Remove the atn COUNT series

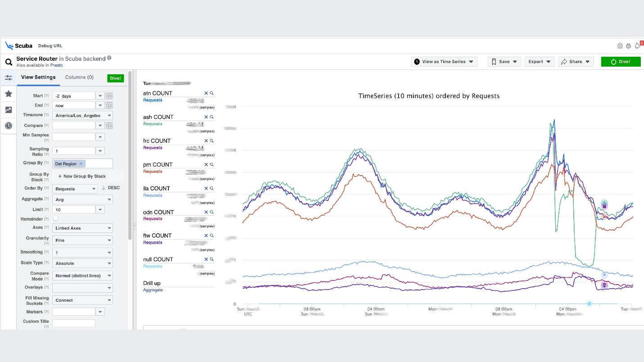[x=206, y=93]
